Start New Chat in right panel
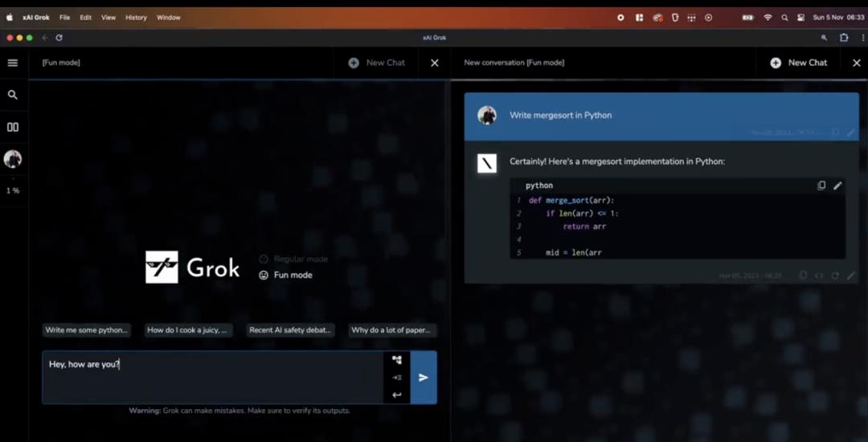The image size is (868, 442). [x=799, y=63]
